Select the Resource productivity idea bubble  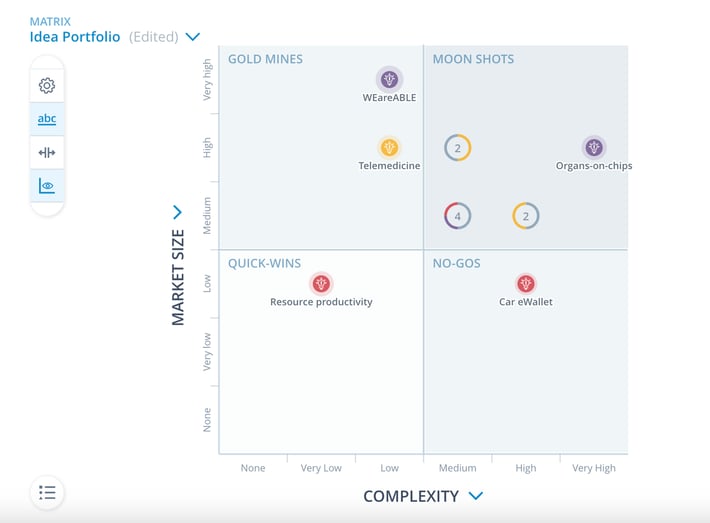321,283
